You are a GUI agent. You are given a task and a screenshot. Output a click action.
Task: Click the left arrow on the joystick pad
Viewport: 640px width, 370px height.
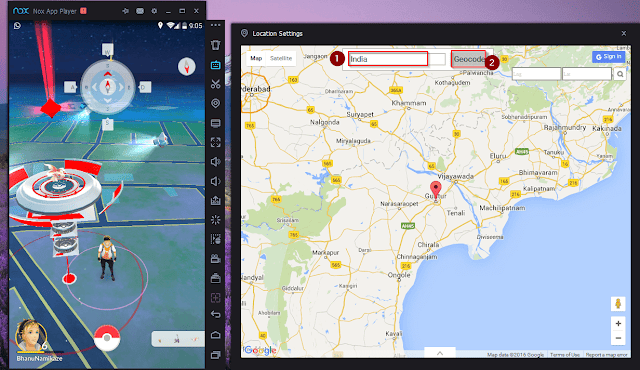(x=94, y=87)
